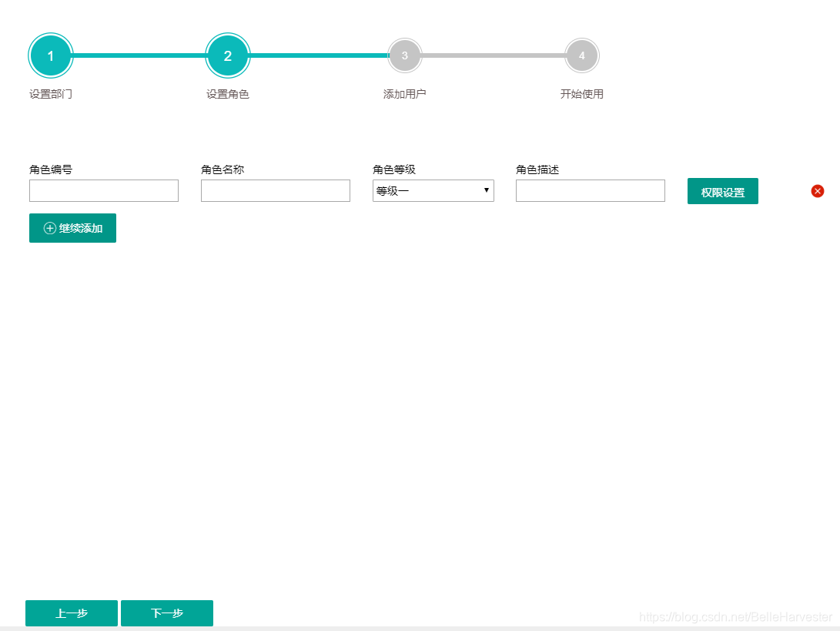This screenshot has height=631, width=840.
Task: Click the 添加用户 step label
Action: click(404, 94)
